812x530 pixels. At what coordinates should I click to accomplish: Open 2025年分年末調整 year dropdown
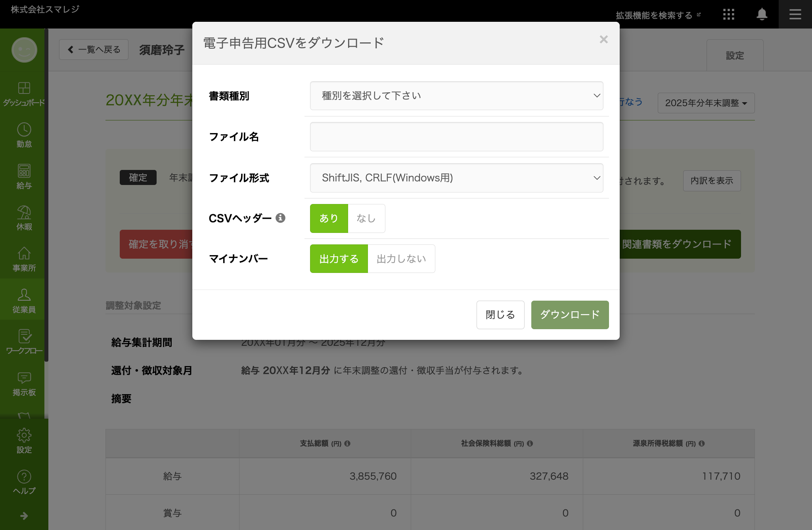706,103
